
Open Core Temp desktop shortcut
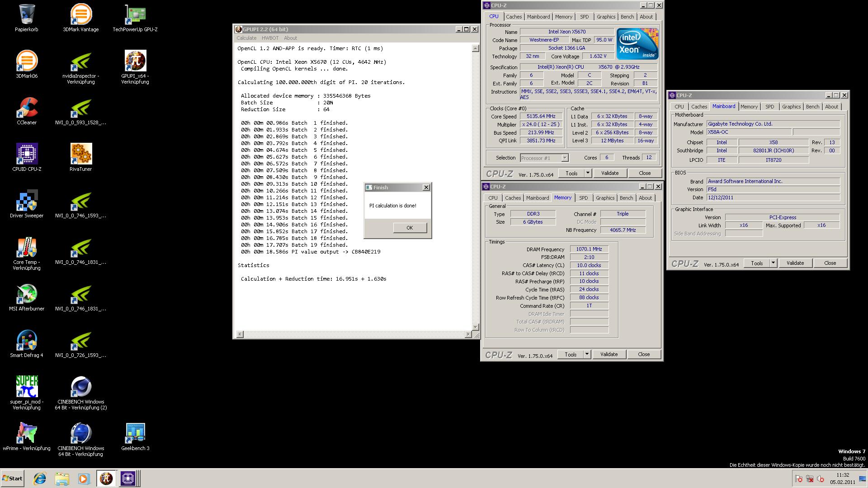pos(27,253)
